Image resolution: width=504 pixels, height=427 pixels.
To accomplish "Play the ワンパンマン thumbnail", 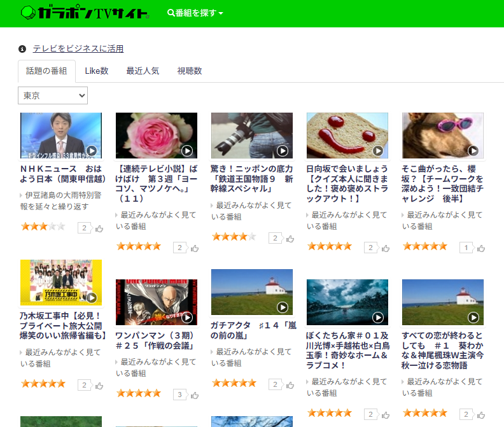I will (157, 302).
